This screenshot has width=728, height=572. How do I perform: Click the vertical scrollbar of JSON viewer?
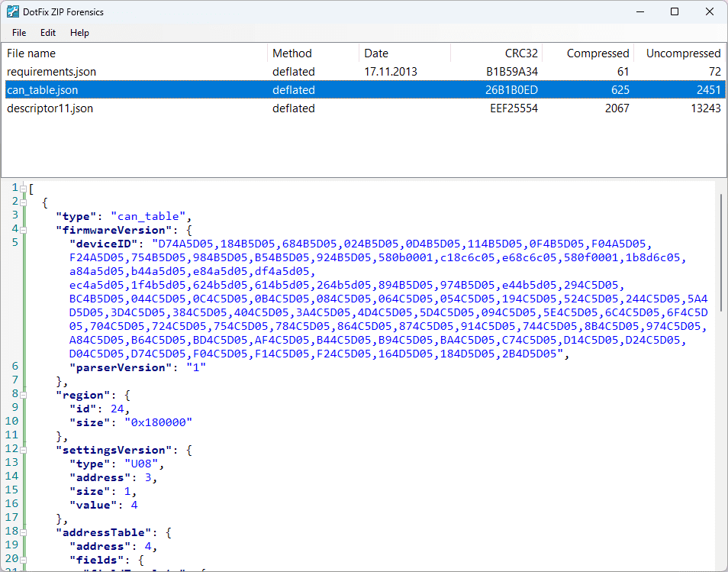(x=721, y=253)
